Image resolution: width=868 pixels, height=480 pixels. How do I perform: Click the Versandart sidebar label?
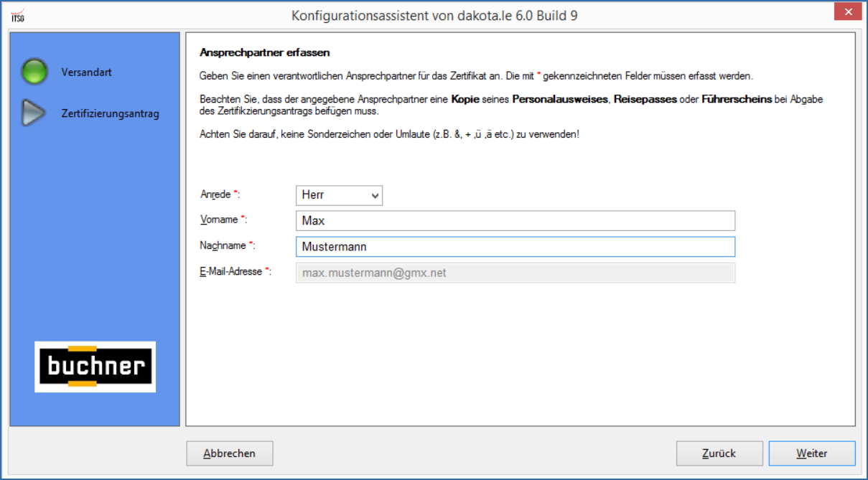point(88,72)
